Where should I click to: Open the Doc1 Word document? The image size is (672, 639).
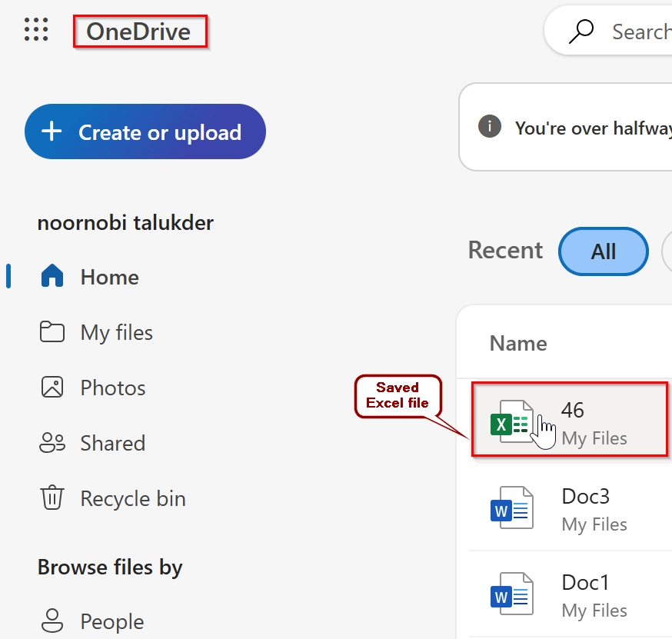click(x=585, y=582)
